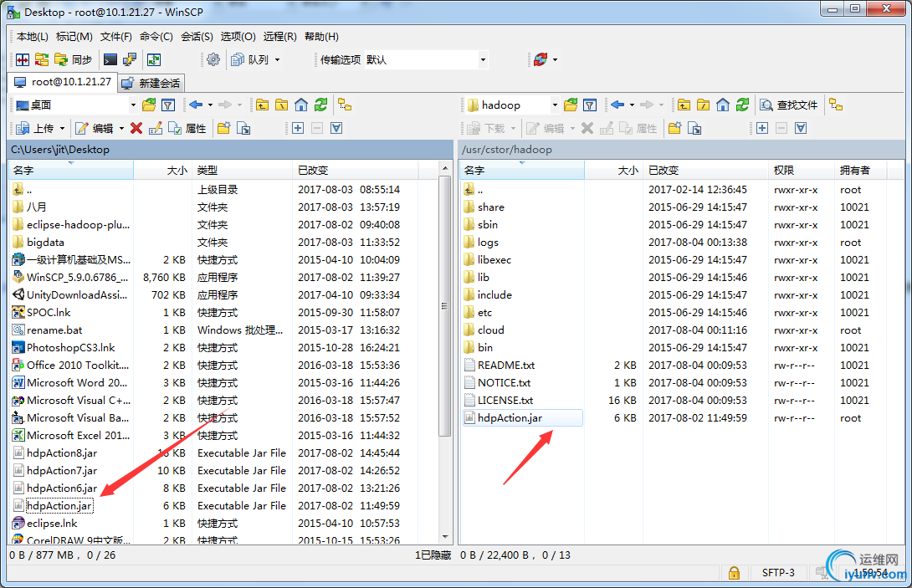This screenshot has width=912, height=588.
Task: Open the 文件(F) menu
Action: pyautogui.click(x=115, y=36)
